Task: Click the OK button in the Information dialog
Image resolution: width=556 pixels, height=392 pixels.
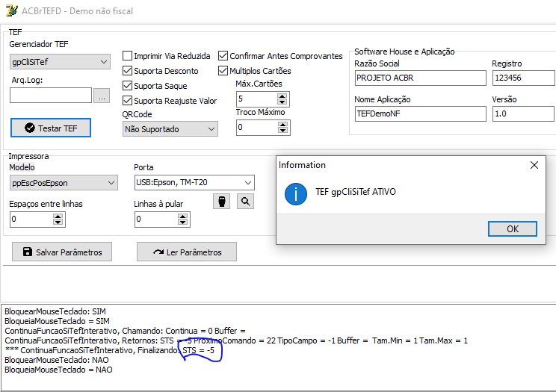Action: point(513,229)
